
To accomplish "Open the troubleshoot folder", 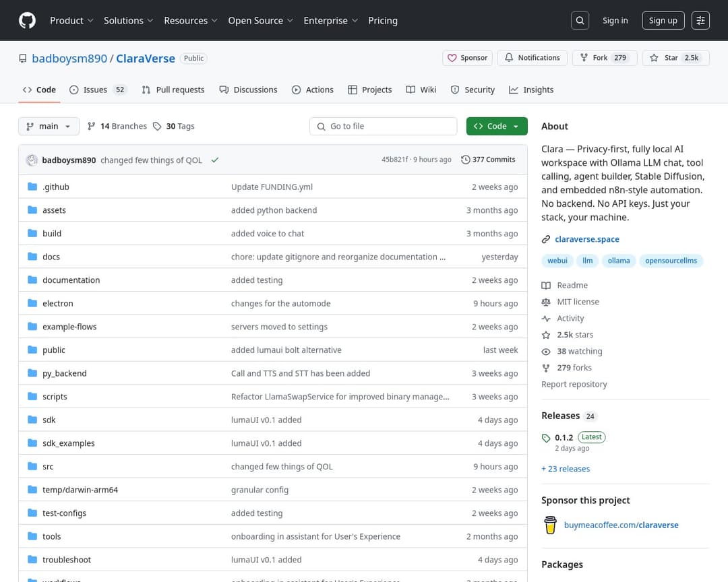I will 67,560.
